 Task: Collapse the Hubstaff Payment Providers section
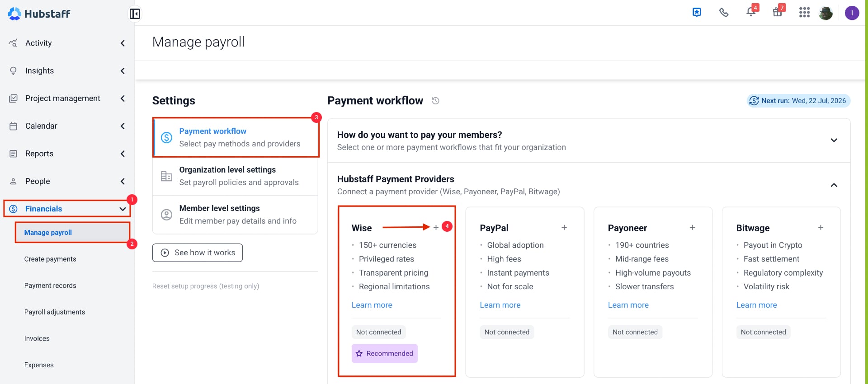click(x=834, y=185)
